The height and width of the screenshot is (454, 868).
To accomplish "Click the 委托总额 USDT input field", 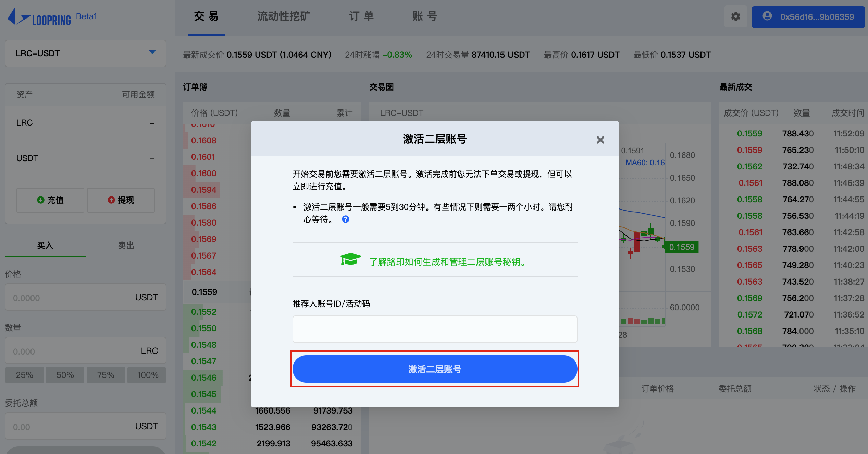I will click(86, 426).
